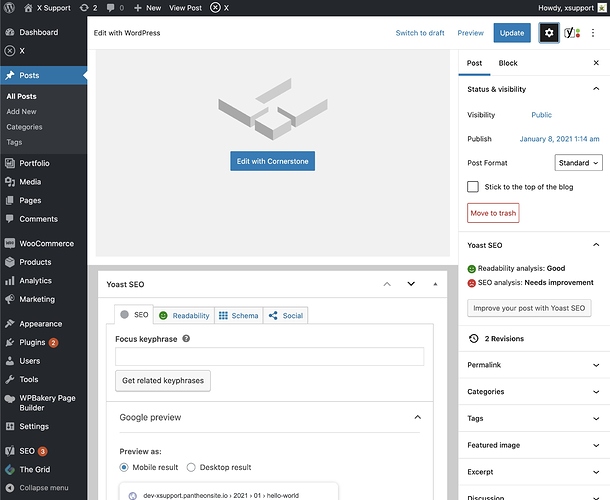The width and height of the screenshot is (610, 500).
Task: Click the Update button
Action: coord(512,33)
